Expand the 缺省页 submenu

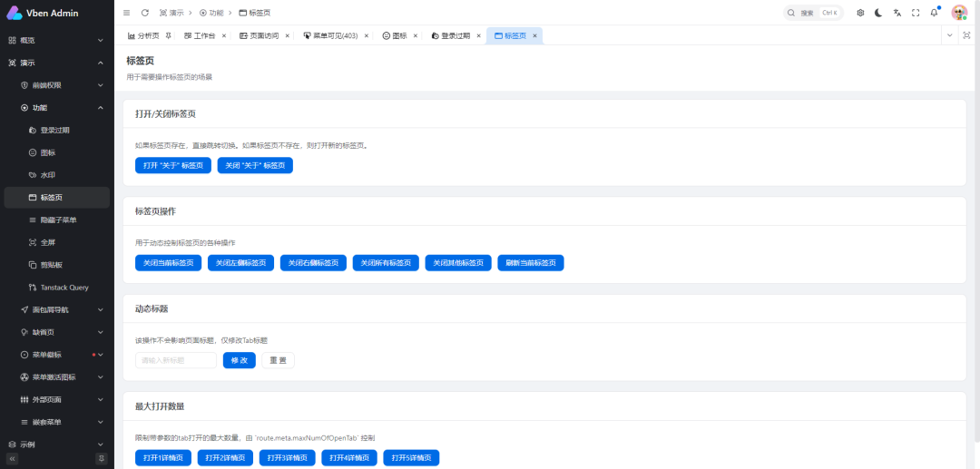tap(57, 332)
